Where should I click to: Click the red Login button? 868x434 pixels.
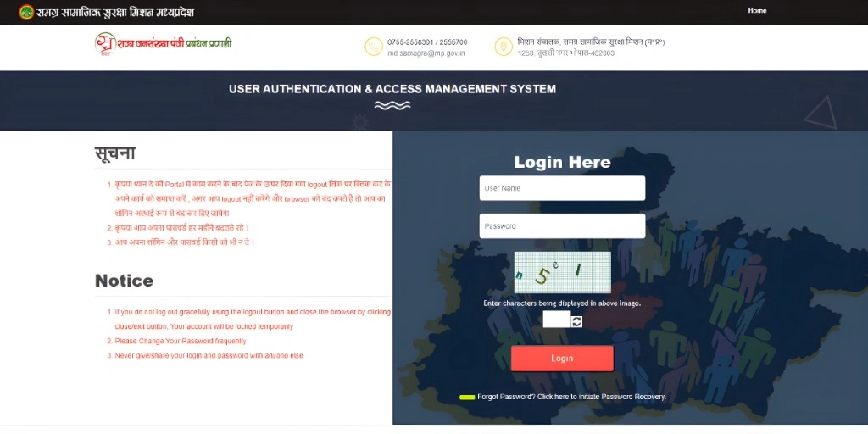click(x=562, y=359)
